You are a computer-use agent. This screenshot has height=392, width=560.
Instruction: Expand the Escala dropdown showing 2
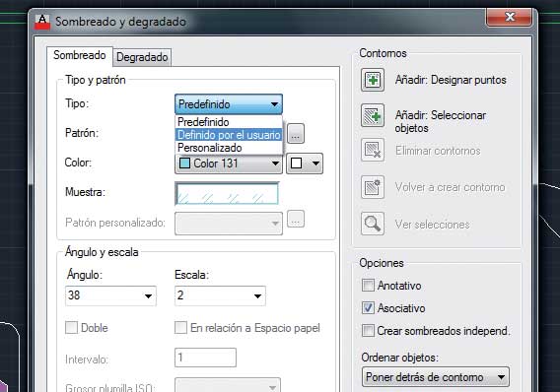(x=220, y=295)
